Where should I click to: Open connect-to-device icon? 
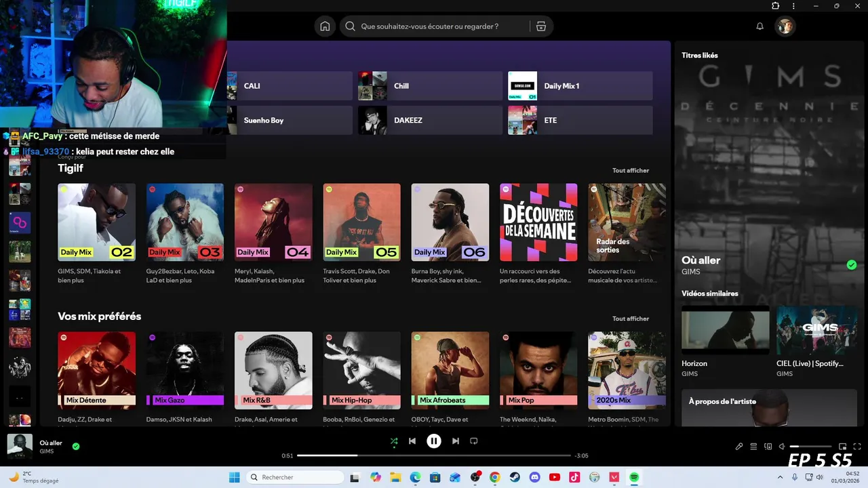[x=768, y=447]
